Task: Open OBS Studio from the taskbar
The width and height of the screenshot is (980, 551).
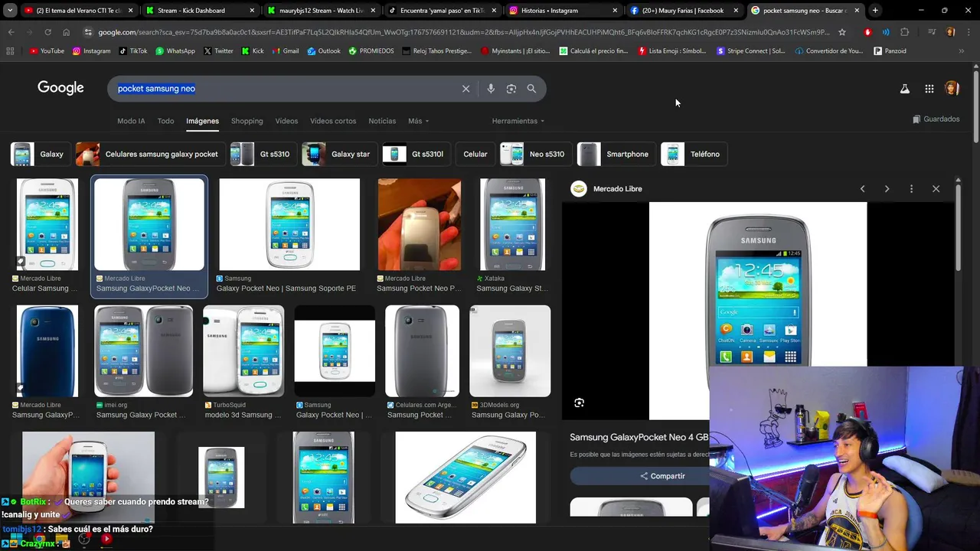Action: (x=84, y=540)
